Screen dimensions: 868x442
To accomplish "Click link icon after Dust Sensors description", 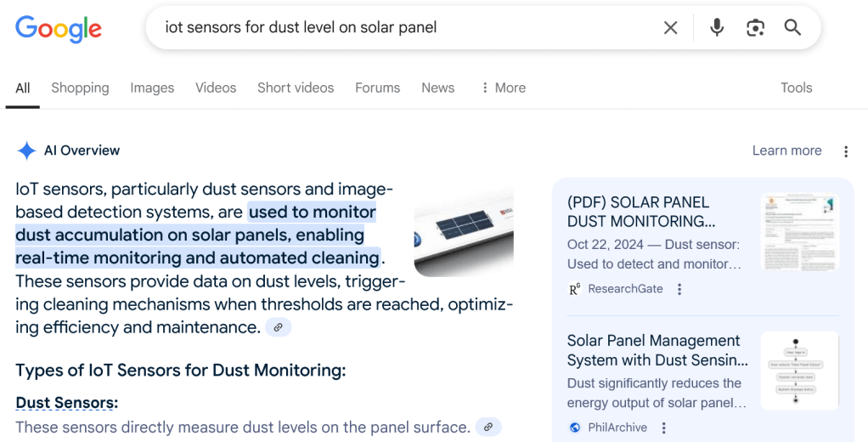I will 488,427.
